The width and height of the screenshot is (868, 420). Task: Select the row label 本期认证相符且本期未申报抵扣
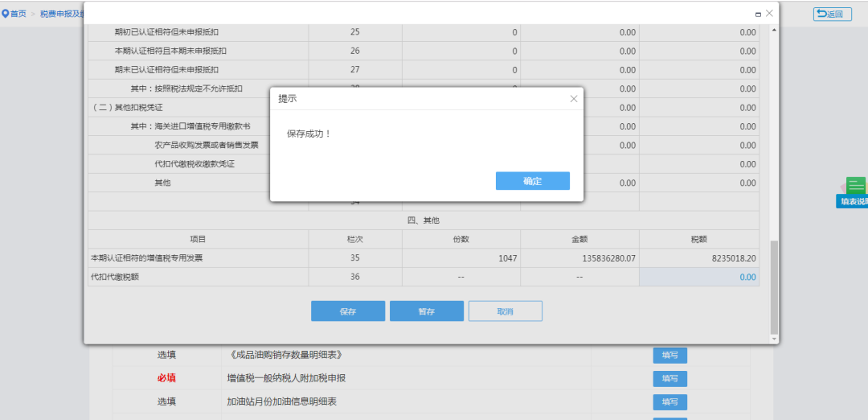[x=170, y=51]
